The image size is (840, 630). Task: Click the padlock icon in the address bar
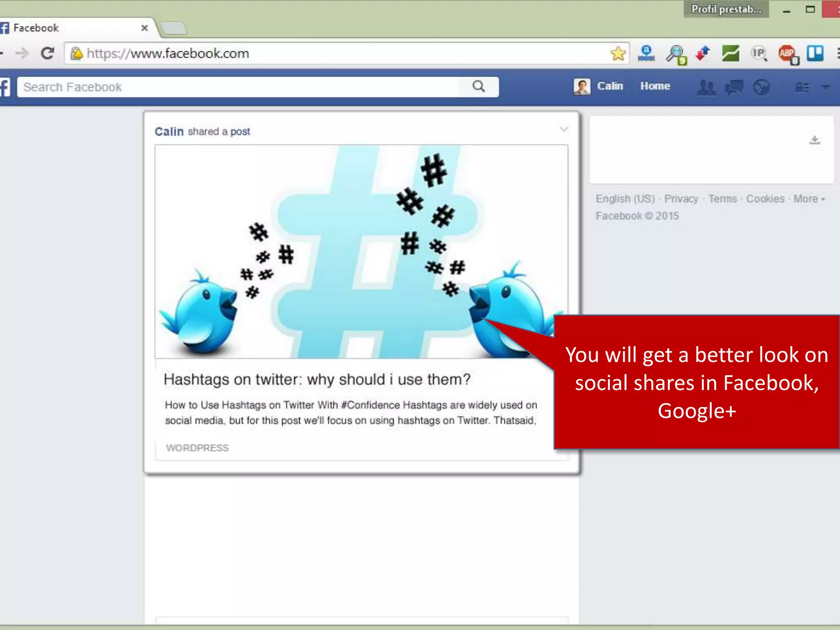point(76,53)
